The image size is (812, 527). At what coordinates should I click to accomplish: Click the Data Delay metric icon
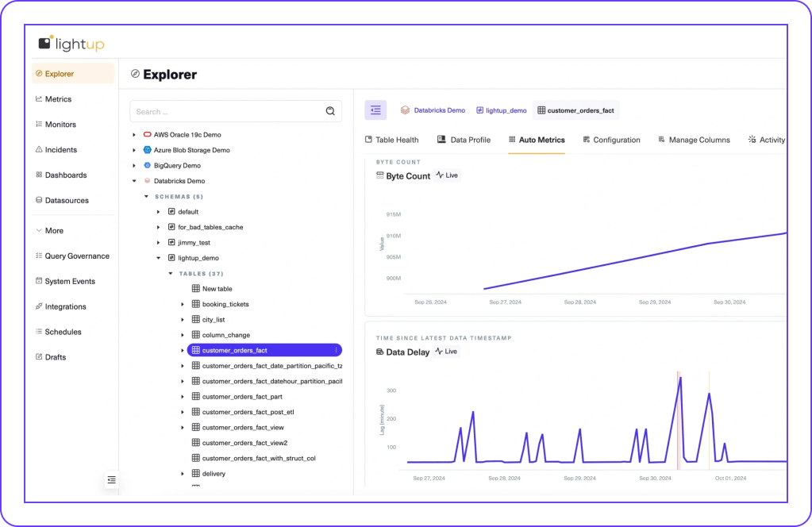[380, 352]
